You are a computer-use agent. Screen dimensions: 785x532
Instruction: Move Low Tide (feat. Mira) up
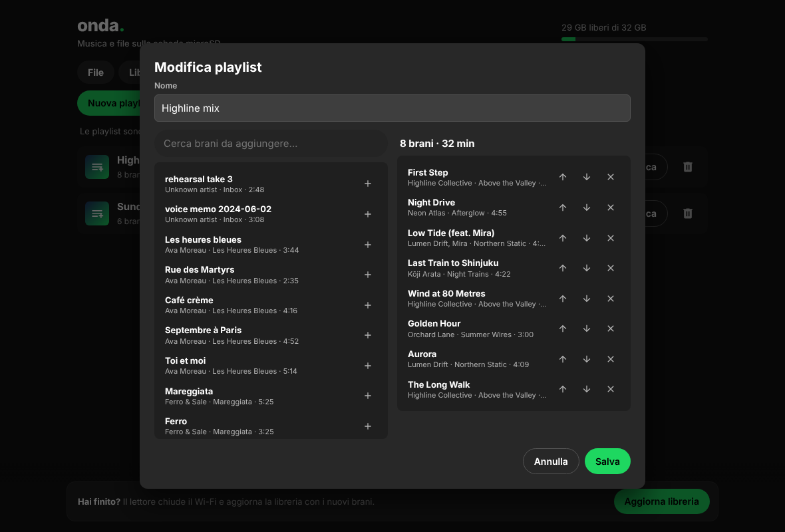coord(563,238)
